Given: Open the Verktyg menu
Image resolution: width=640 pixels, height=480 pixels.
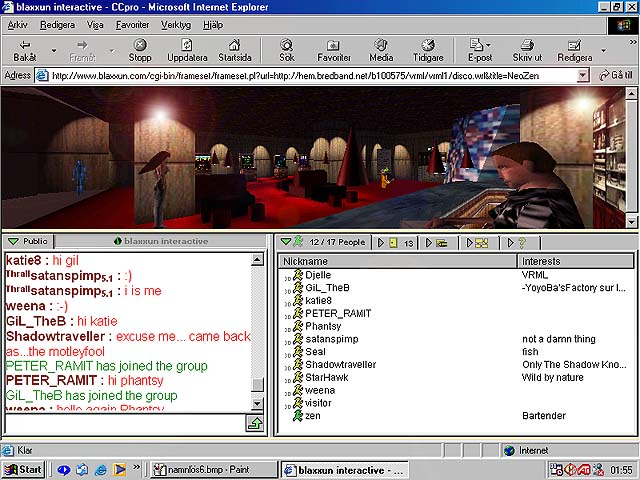Looking at the screenshot, I should (176, 25).
